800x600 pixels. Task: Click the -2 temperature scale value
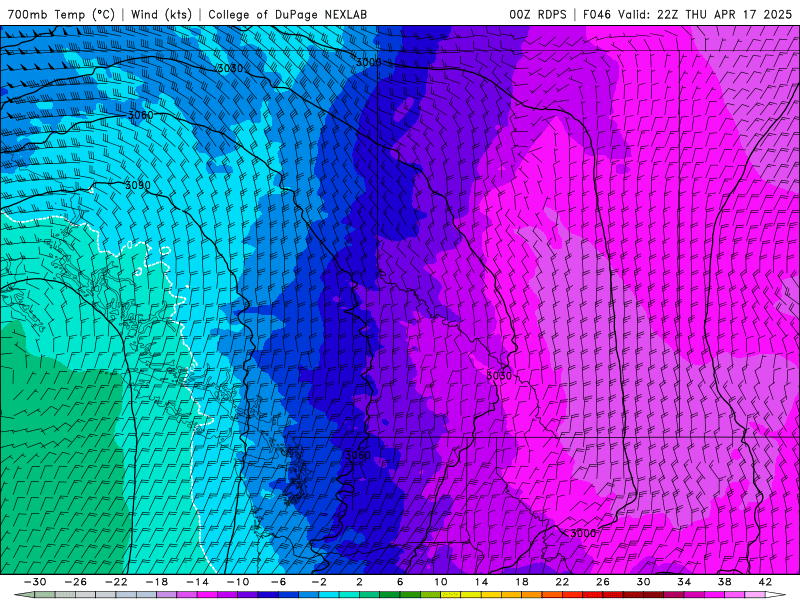click(x=319, y=582)
